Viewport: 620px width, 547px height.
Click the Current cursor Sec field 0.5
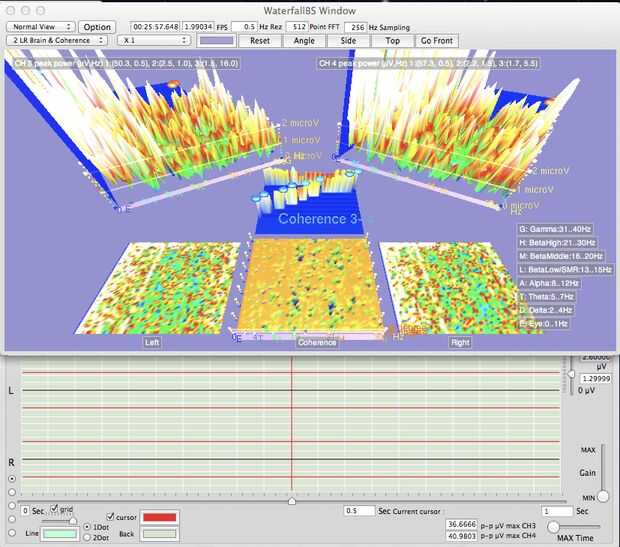(359, 511)
